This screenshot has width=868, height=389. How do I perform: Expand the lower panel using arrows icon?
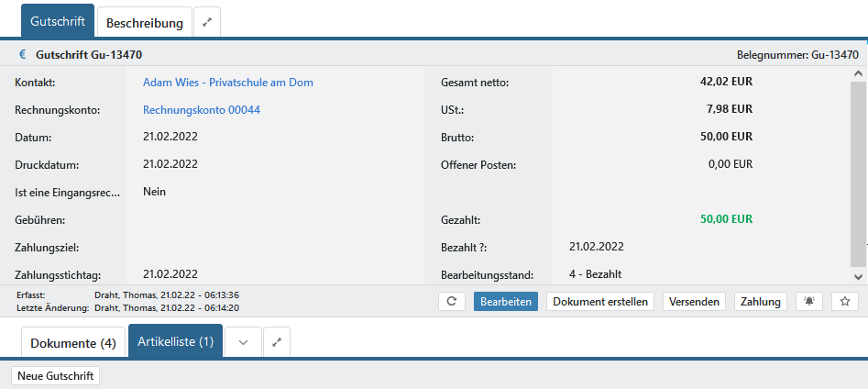pyautogui.click(x=278, y=342)
